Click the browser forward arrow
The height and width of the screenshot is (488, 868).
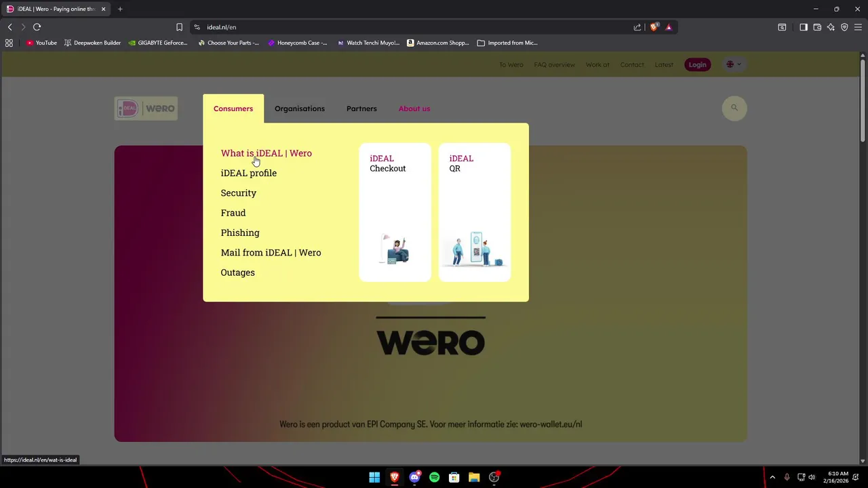click(23, 27)
